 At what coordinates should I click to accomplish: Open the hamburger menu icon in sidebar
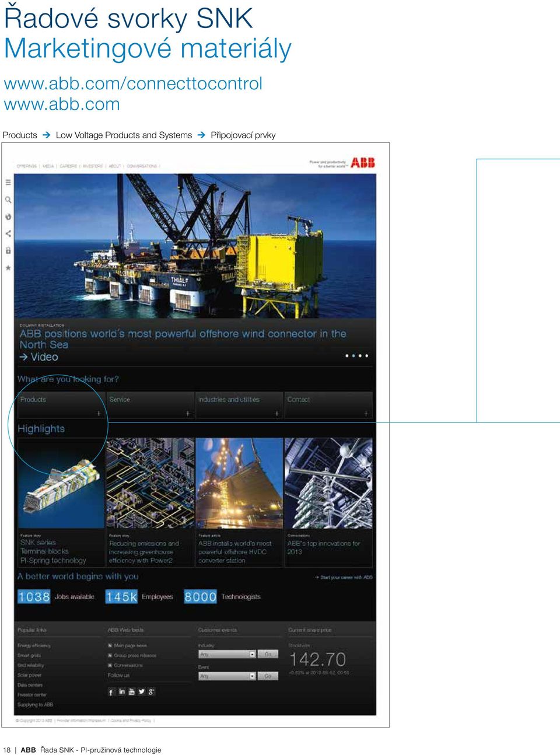[x=8, y=183]
